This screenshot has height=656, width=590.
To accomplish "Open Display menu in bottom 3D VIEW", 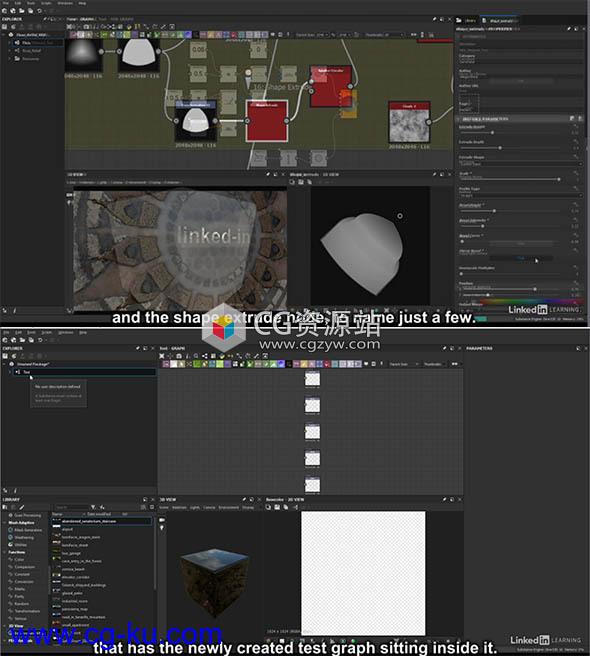I will [x=248, y=507].
